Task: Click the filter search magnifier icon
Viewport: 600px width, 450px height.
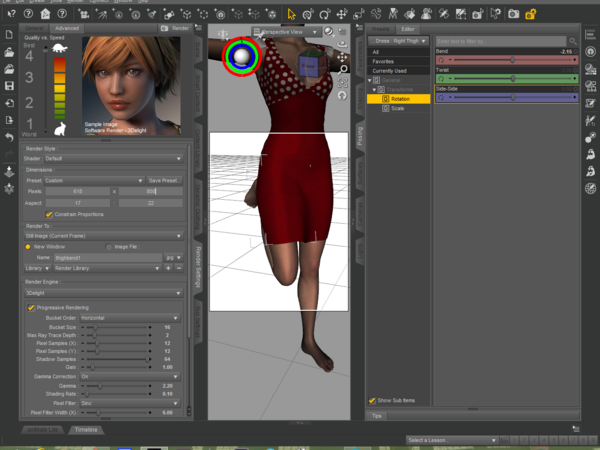Action: [x=573, y=41]
